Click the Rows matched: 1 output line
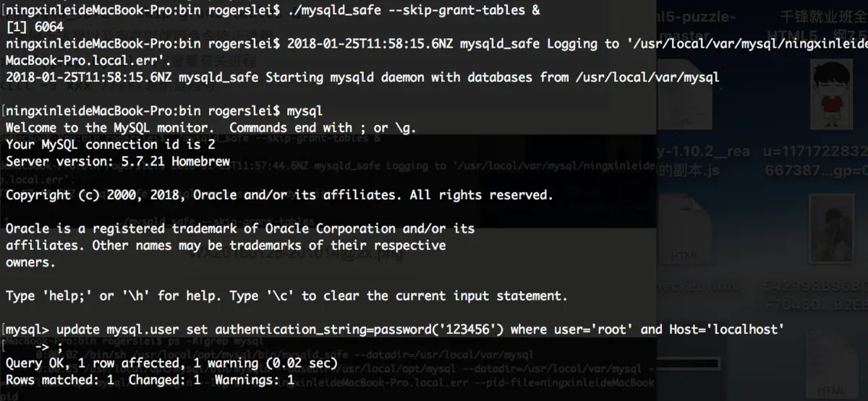 pos(150,379)
